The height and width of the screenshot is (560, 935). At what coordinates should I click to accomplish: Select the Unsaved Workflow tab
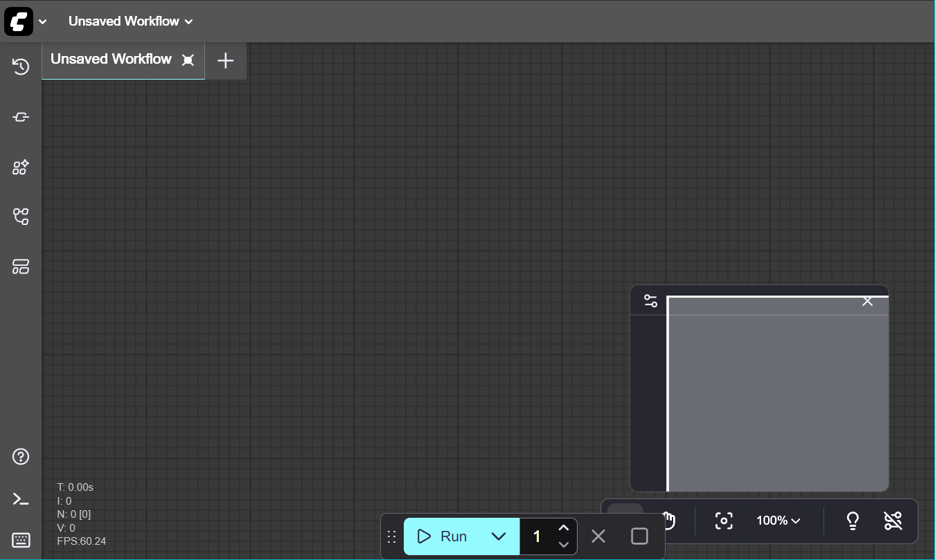coord(111,60)
